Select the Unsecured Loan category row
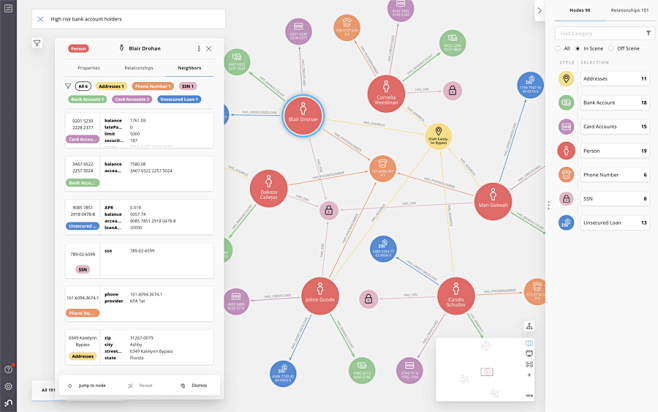658x412 pixels. pos(615,223)
